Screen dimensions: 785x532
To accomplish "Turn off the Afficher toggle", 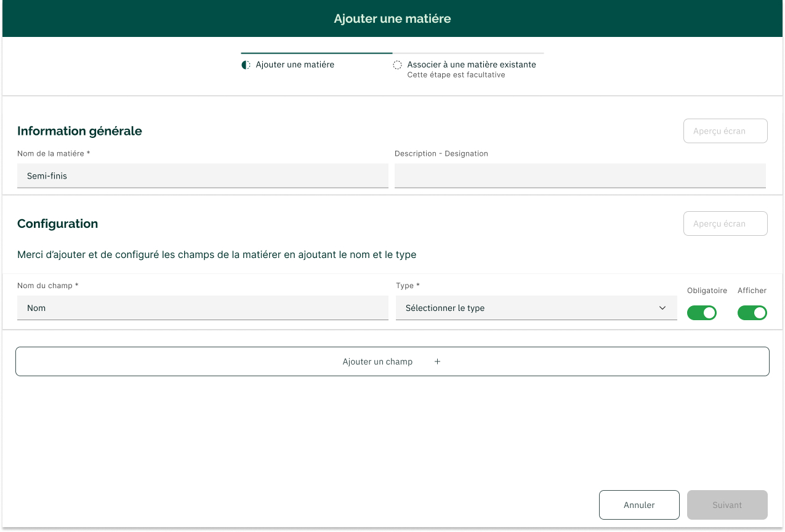I will coord(752,313).
